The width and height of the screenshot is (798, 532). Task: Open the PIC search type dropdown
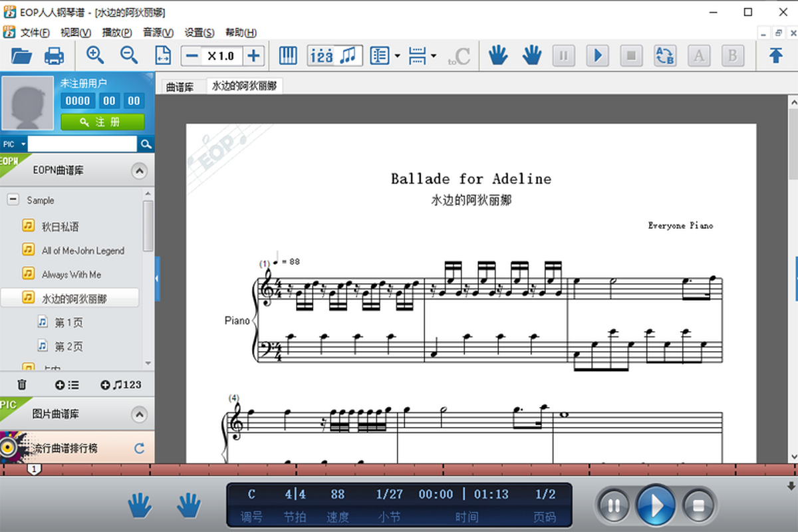(x=14, y=144)
